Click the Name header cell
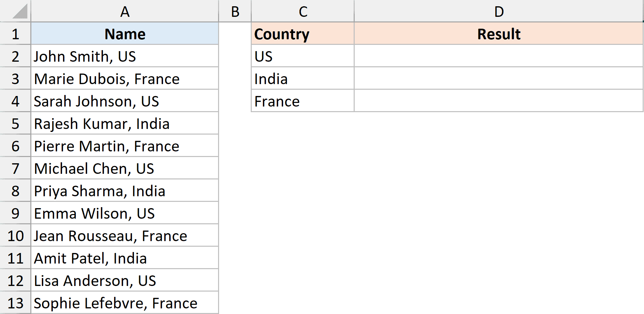 (125, 34)
